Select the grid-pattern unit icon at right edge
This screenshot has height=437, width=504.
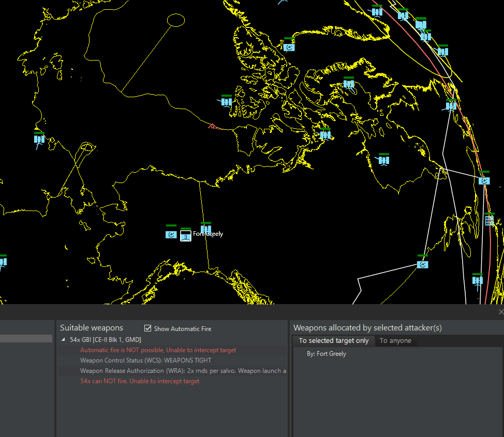click(489, 221)
